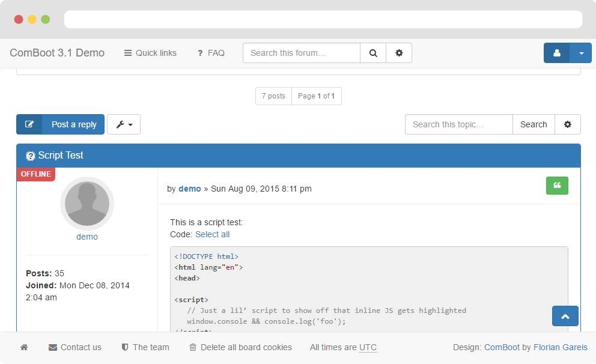Viewport: 596px width, 364px height.
Task: Open The team page link
Action: [145, 347]
